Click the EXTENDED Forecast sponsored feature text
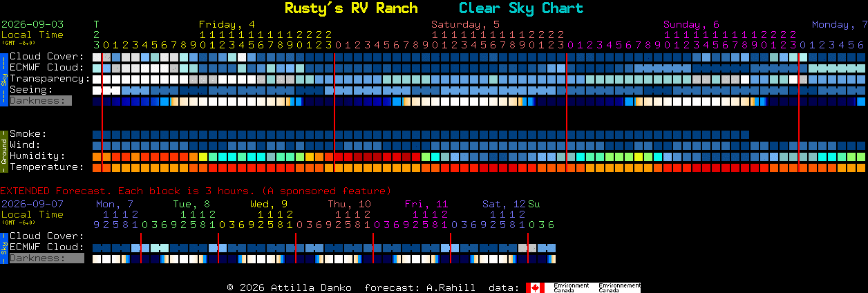The height and width of the screenshot is (293, 868). tap(196, 191)
